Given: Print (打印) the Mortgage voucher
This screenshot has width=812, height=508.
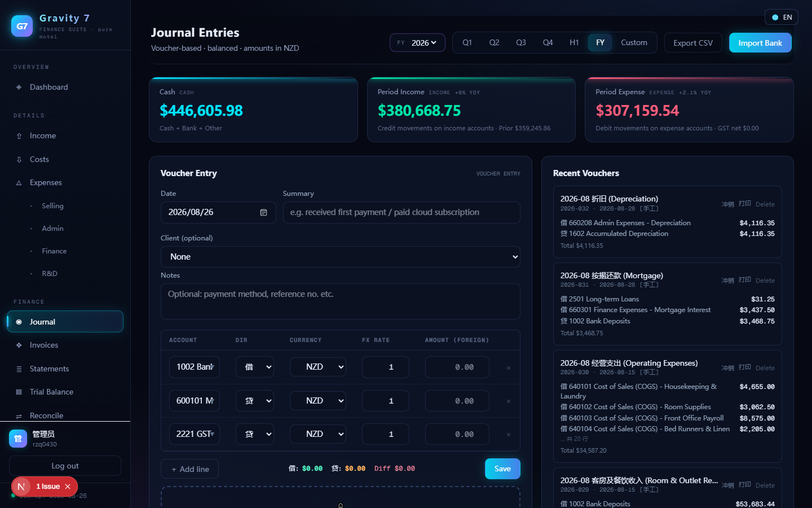Looking at the screenshot, I should pyautogui.click(x=745, y=280).
